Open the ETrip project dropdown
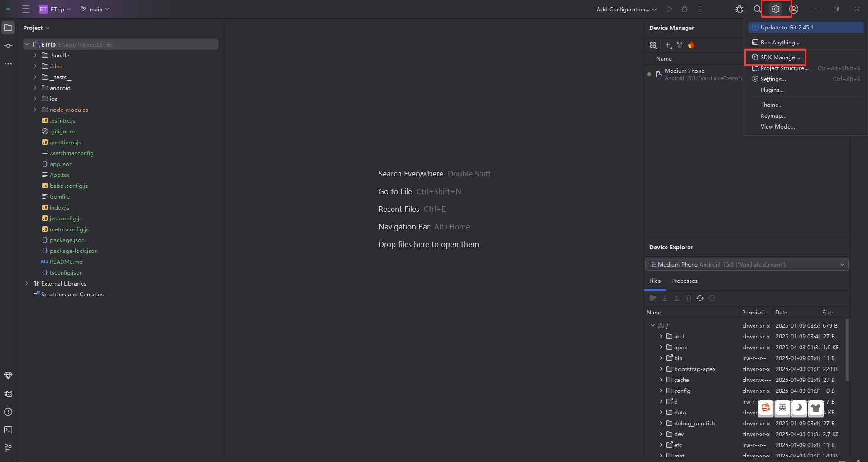Viewport: 868px width, 462px height. tap(55, 9)
